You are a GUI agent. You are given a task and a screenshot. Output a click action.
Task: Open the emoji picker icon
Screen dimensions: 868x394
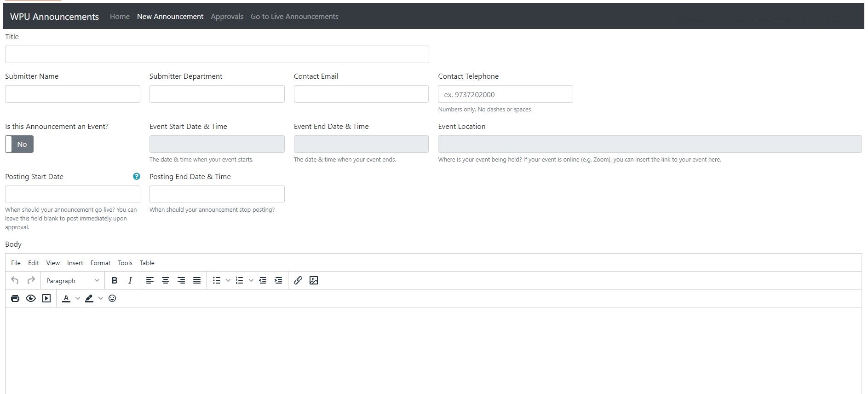[112, 298]
